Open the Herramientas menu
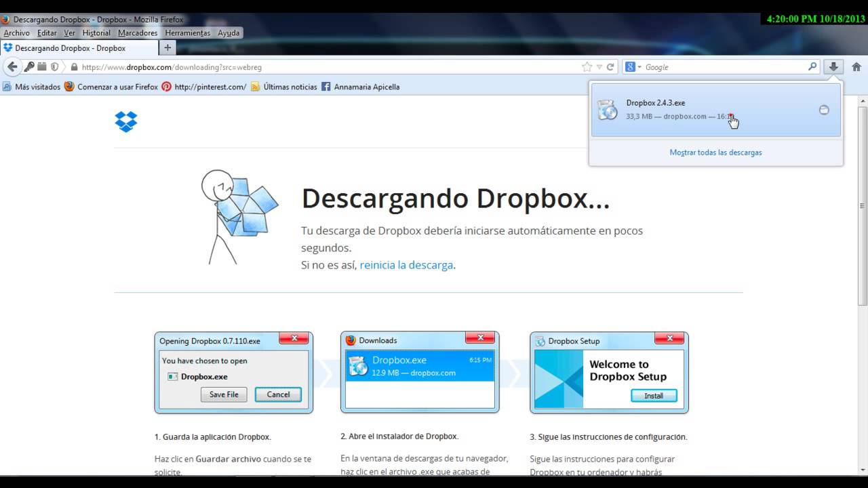The height and width of the screenshot is (488, 868). pos(188,33)
